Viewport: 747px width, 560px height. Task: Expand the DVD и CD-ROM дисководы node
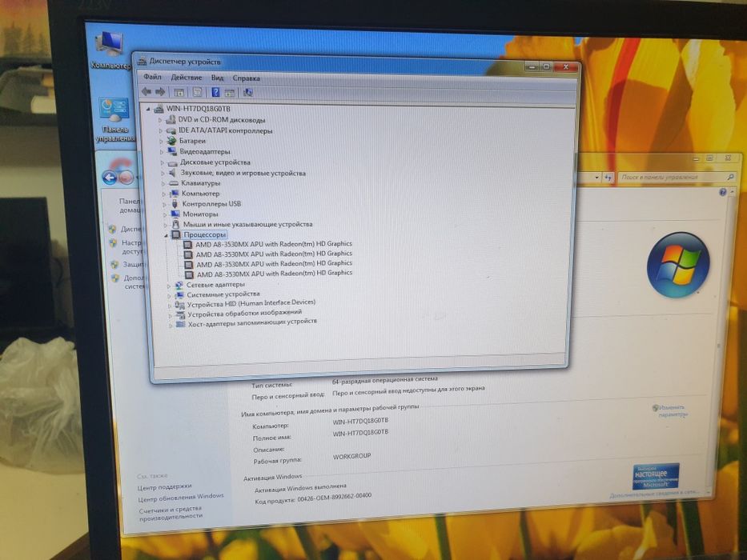(x=160, y=120)
